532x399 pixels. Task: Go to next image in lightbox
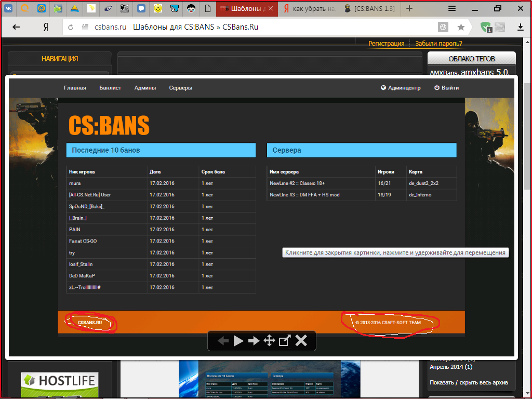pos(254,341)
